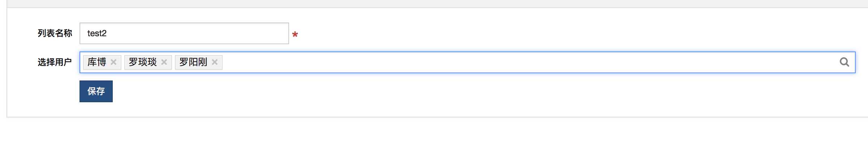Click the 列表名称 label
The width and height of the screenshot is (868, 145).
coord(55,33)
